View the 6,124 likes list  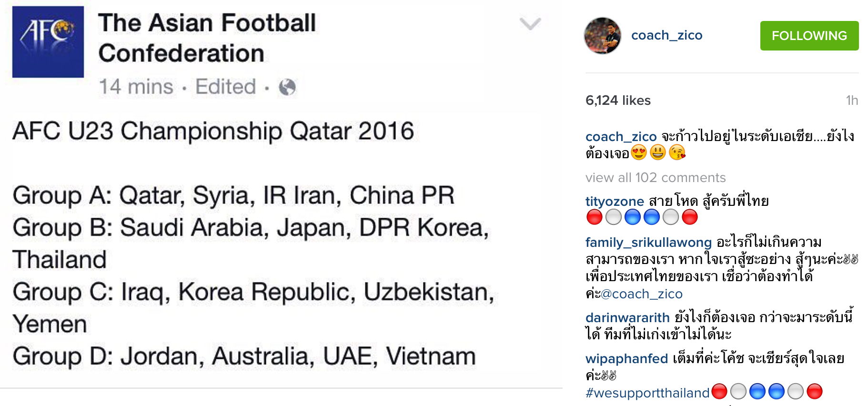point(618,101)
